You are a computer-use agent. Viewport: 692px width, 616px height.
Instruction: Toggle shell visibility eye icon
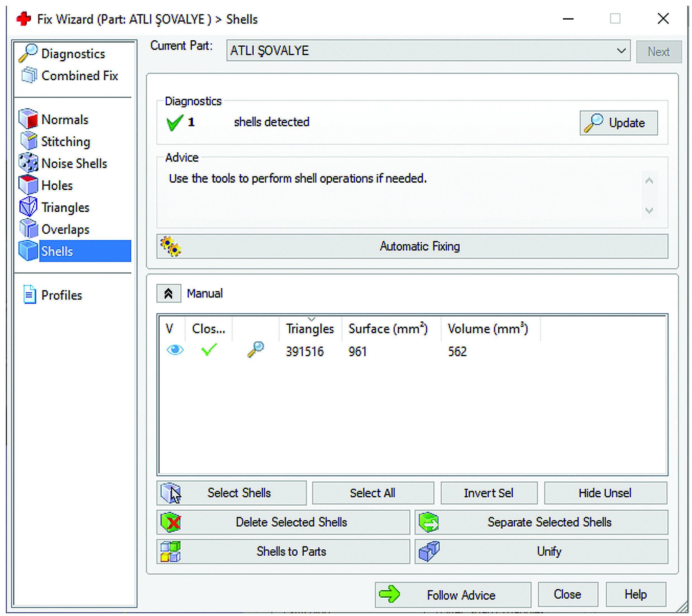175,350
